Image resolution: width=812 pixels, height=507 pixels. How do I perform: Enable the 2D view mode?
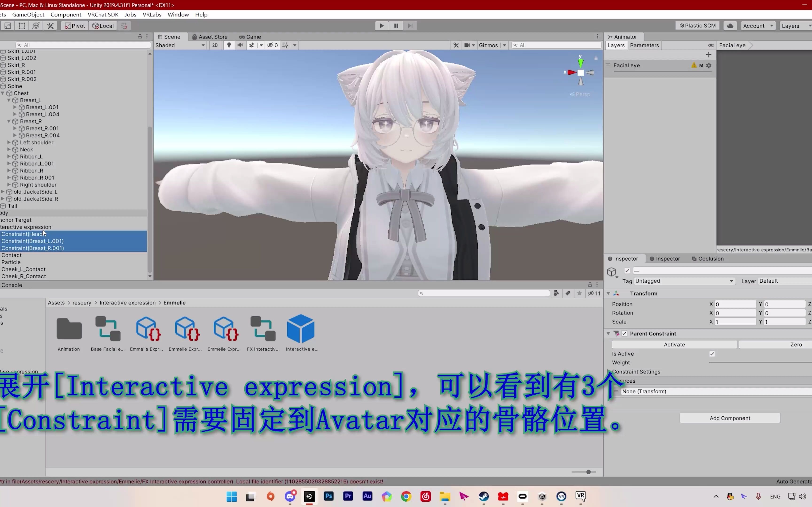coord(215,45)
